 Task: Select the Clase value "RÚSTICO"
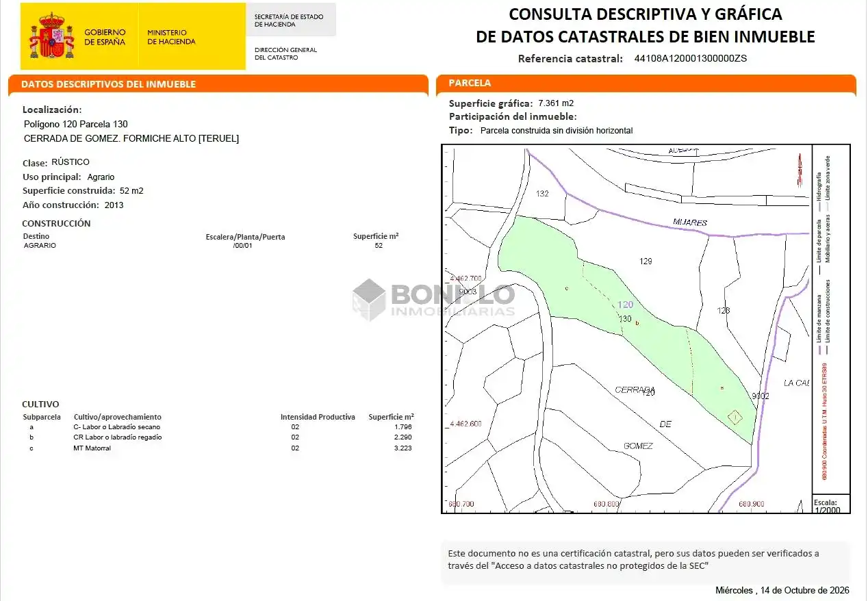pyautogui.click(x=71, y=162)
